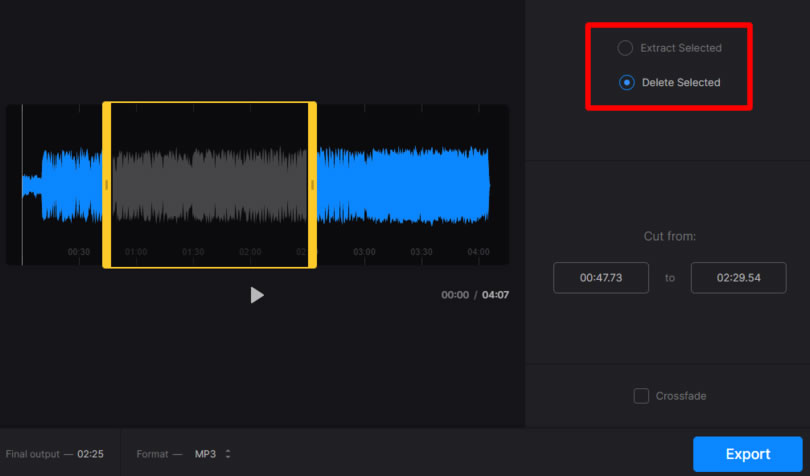Open the MP3 format dropdown

coord(212,454)
